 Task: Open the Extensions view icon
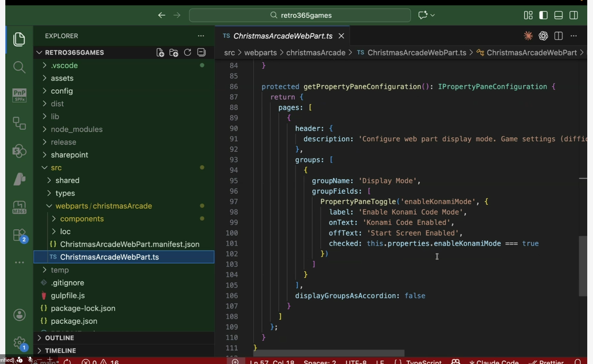[19, 235]
